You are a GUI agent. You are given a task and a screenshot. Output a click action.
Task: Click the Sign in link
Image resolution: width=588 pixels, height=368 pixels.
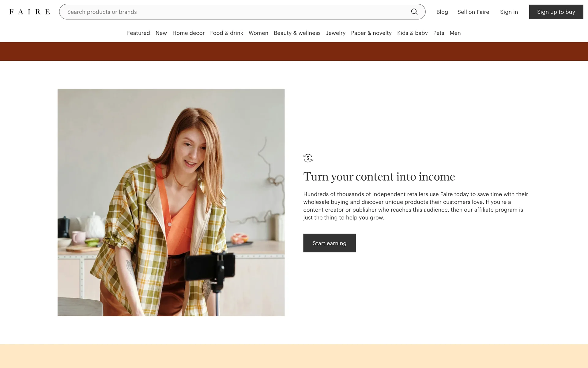(x=509, y=12)
